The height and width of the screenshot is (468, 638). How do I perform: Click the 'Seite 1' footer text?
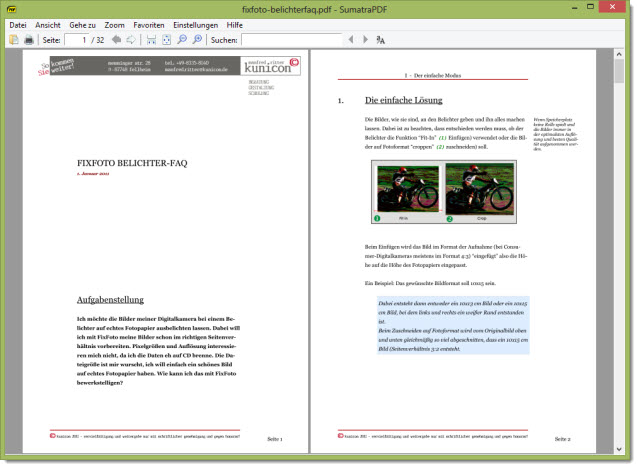(x=275, y=439)
